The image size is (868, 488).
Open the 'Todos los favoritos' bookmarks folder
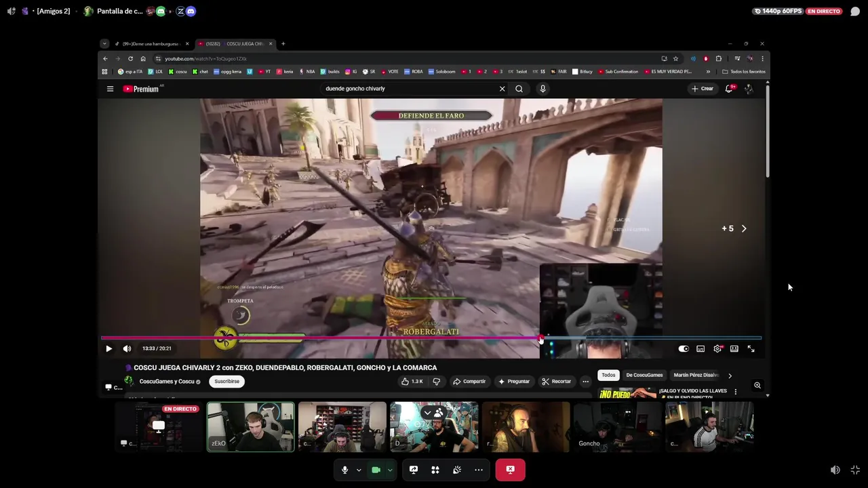click(x=744, y=72)
